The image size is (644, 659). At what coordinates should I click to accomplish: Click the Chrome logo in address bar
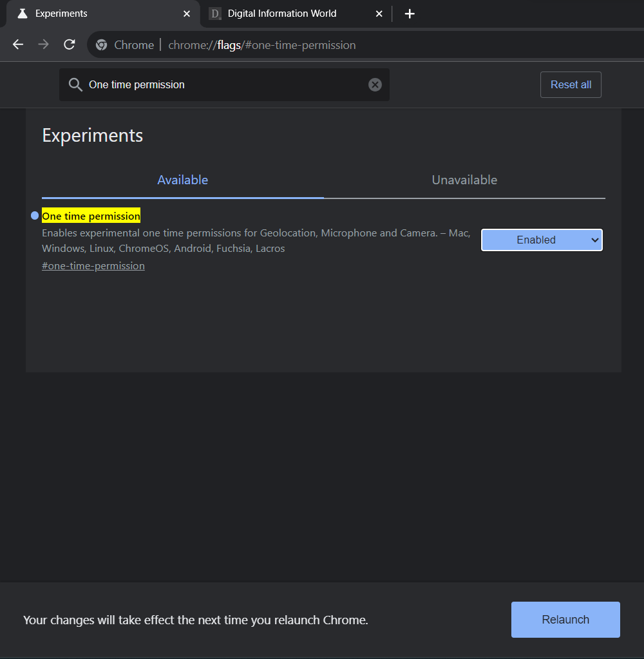[101, 45]
